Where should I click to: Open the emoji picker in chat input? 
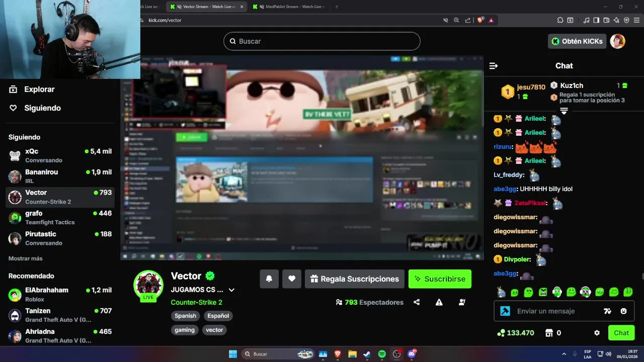(x=623, y=311)
